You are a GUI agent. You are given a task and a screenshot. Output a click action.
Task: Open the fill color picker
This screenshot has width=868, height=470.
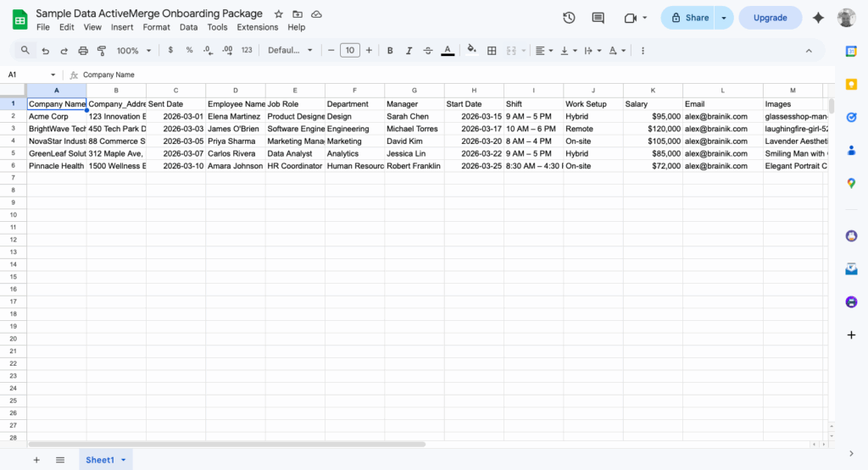pyautogui.click(x=471, y=51)
